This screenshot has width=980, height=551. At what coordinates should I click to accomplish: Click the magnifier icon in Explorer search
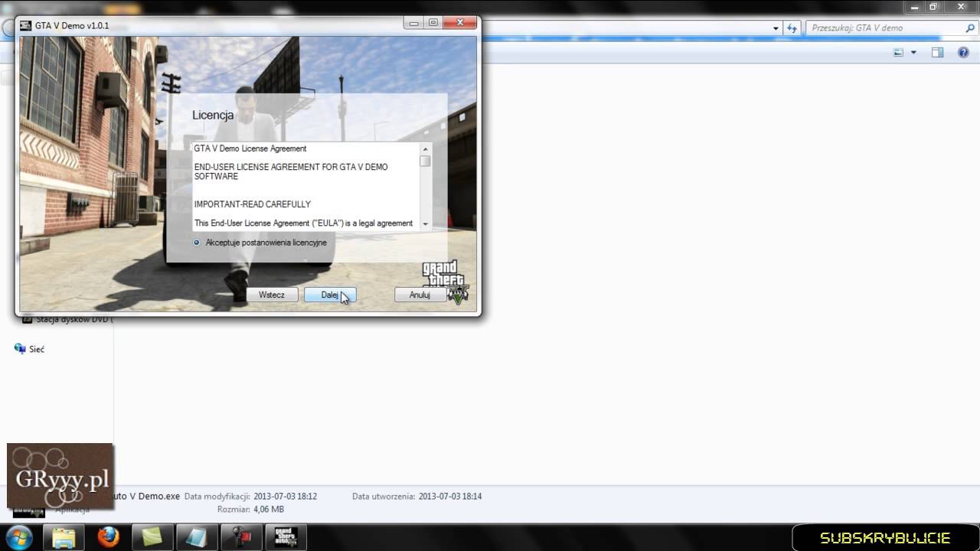[x=969, y=28]
